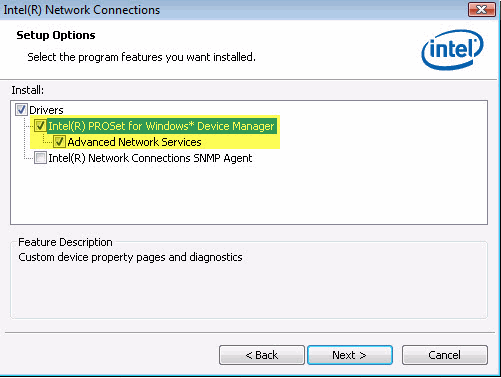Uncheck the Drivers checkbox
The image size is (501, 378).
click(21, 109)
